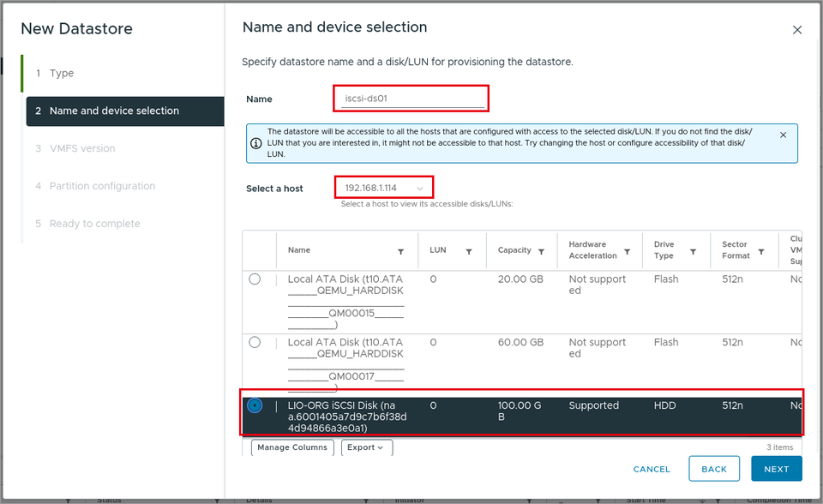This screenshot has height=504, width=823.
Task: Click the 100.00 GB capacity cell
Action: pos(520,411)
